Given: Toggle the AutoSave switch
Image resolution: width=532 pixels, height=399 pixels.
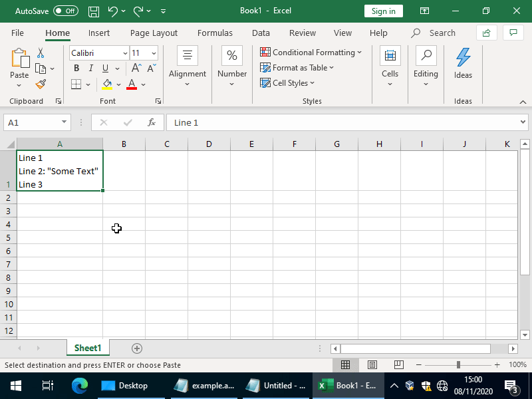Looking at the screenshot, I should [x=66, y=11].
